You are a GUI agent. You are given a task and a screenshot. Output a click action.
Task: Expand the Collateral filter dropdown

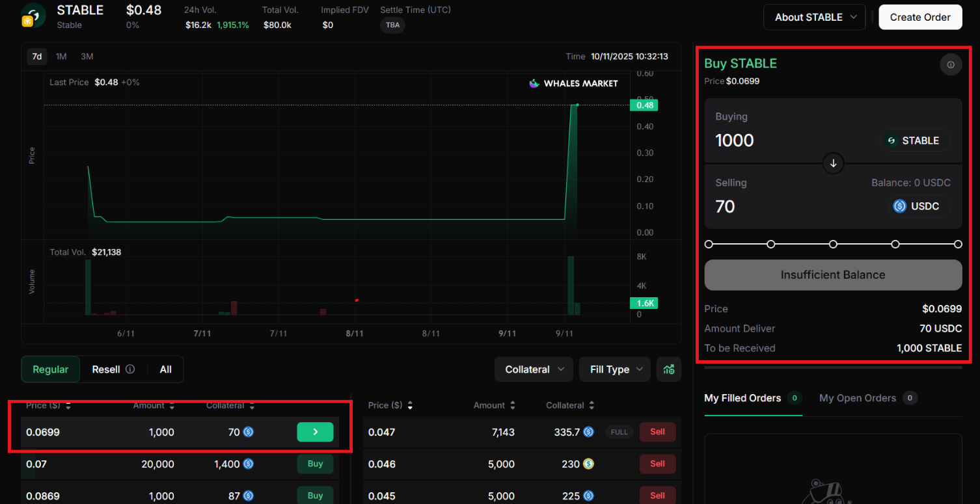tap(534, 369)
